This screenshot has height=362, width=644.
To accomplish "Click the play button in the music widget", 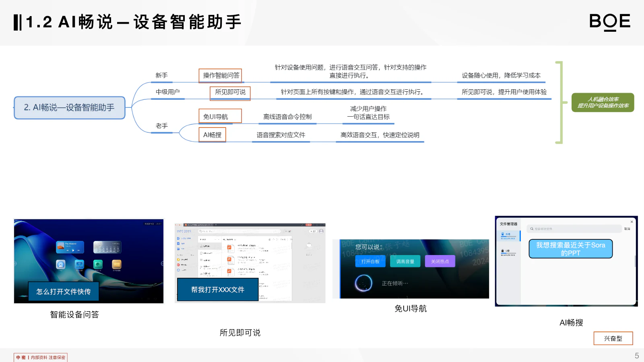I will [73, 250].
